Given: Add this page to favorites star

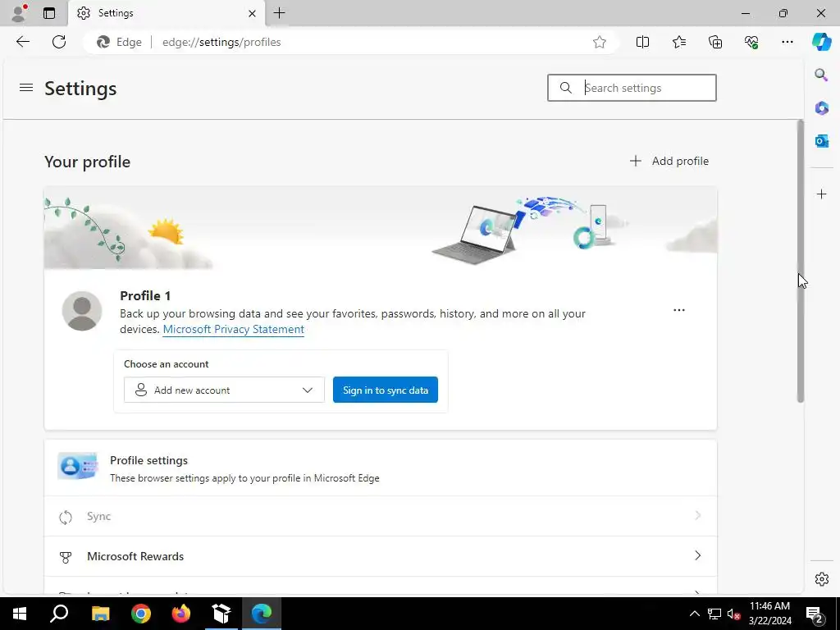Looking at the screenshot, I should click(600, 42).
